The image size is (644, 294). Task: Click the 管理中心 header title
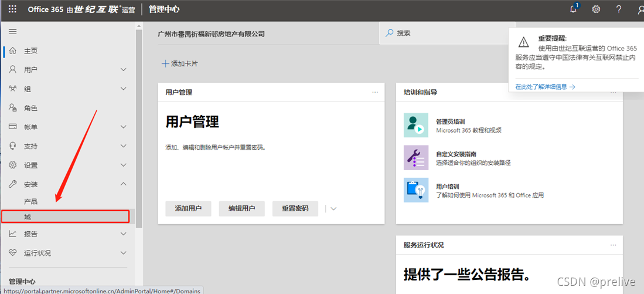coord(164,9)
